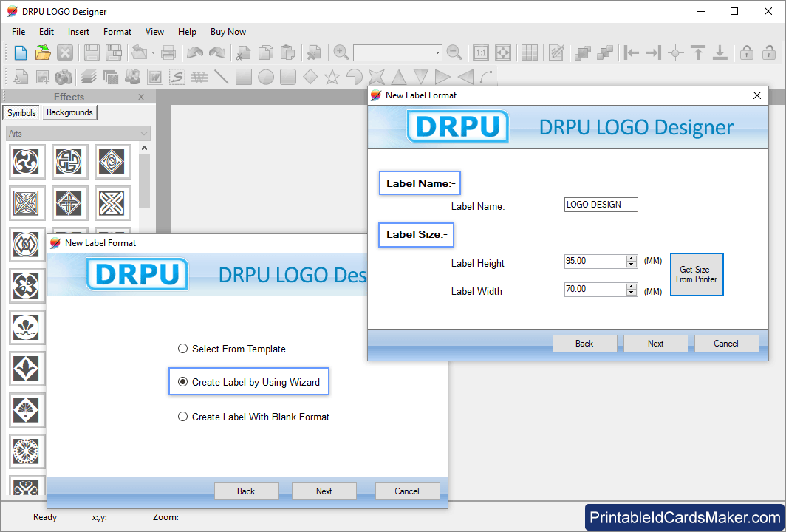
Task: Select the Line drawing tool
Action: (222, 77)
